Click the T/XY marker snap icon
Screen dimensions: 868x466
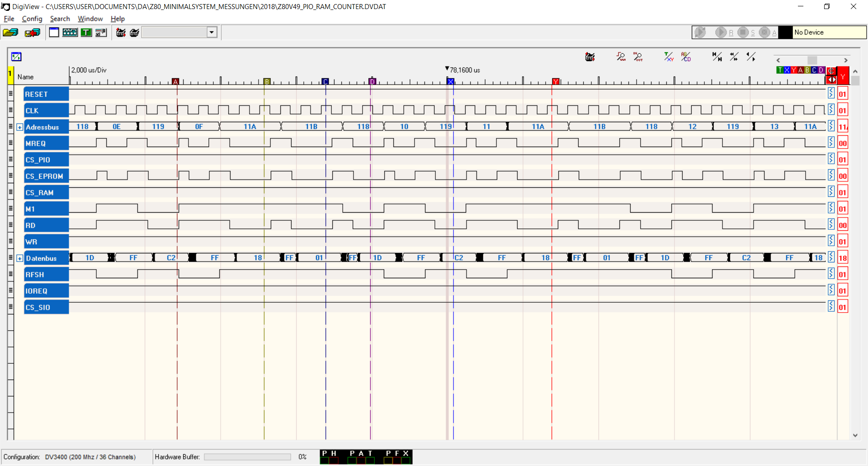coord(669,57)
